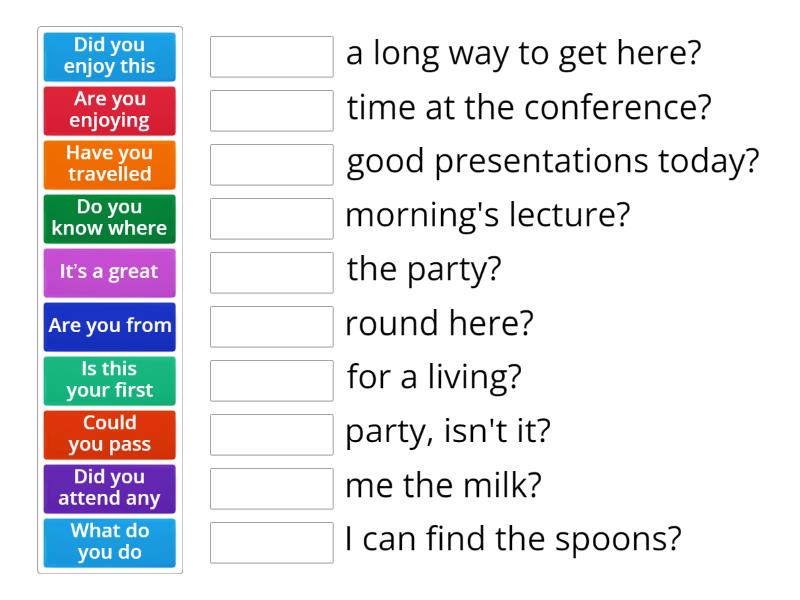Pick the 'Did you attend any' tile
800x600 pixels.
pos(110,489)
